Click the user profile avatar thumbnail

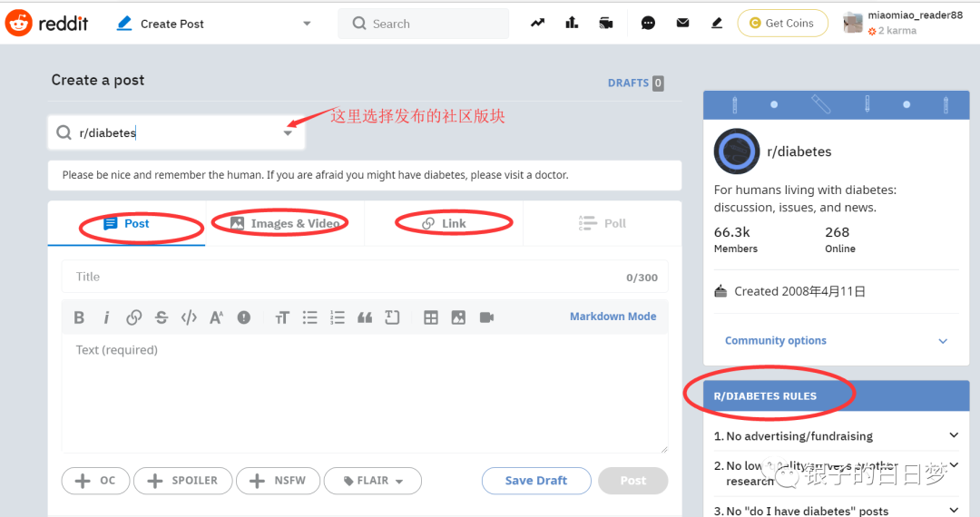(x=853, y=23)
